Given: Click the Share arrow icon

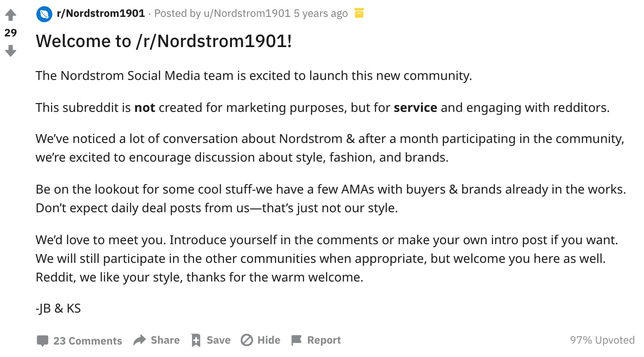Looking at the screenshot, I should click(x=139, y=340).
